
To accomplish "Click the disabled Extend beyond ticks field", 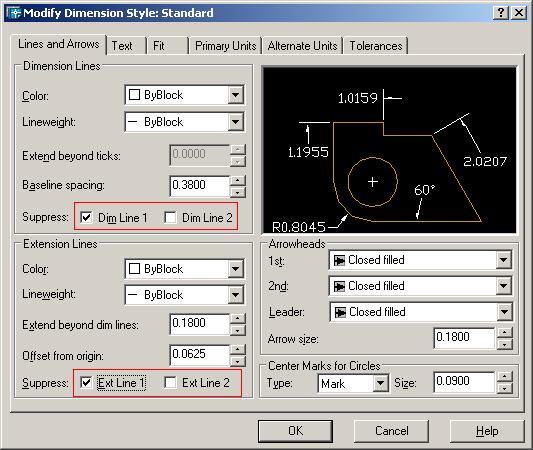I will (200, 155).
